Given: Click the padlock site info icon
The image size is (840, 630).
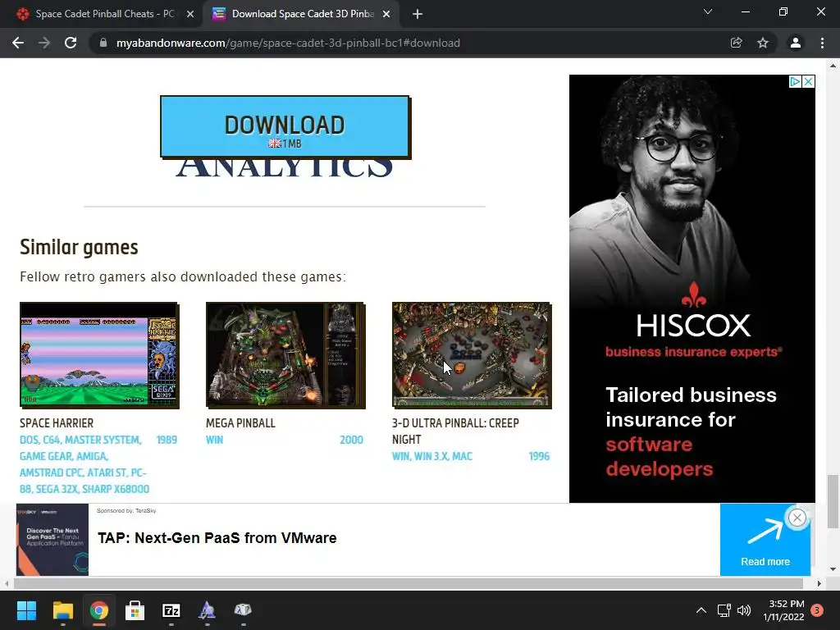Looking at the screenshot, I should pos(103,43).
